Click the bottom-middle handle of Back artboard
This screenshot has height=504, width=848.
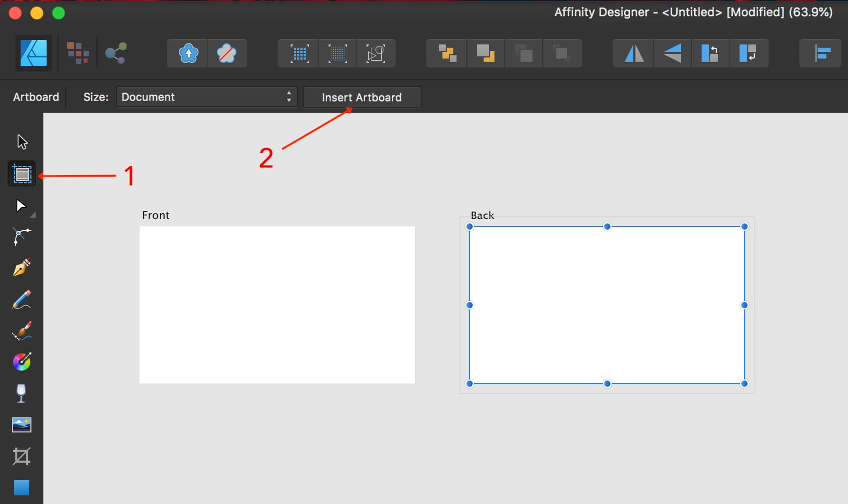point(607,384)
